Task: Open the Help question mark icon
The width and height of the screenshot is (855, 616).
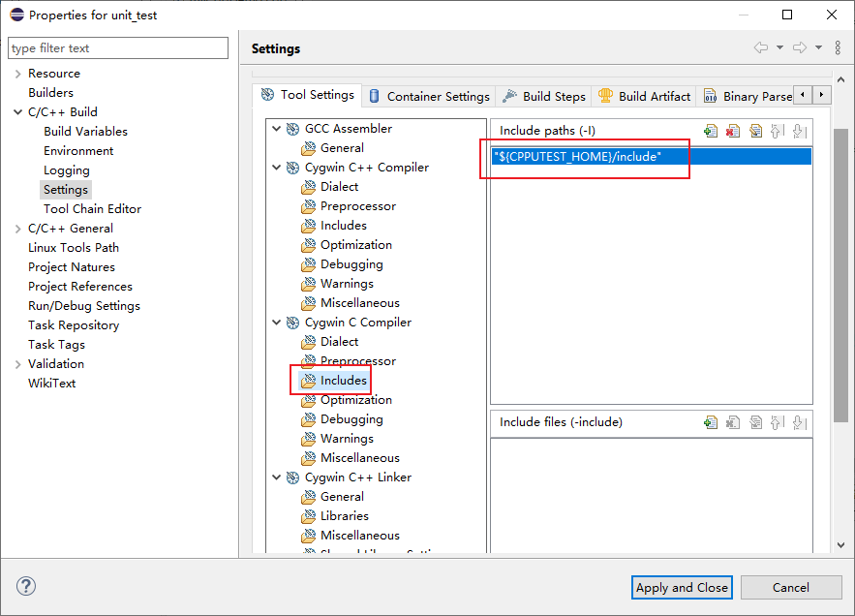Action: click(x=25, y=587)
